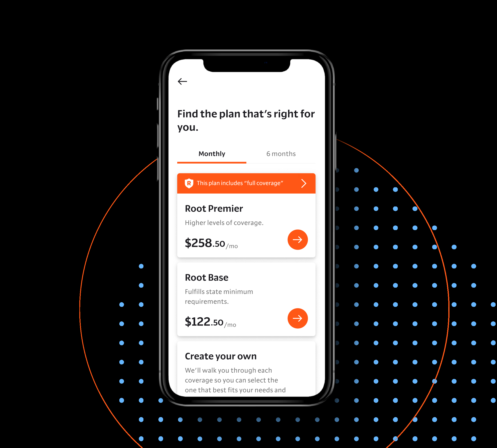Viewport: 497px width, 448px height.
Task: Click the back navigation arrow icon
Action: (x=182, y=81)
